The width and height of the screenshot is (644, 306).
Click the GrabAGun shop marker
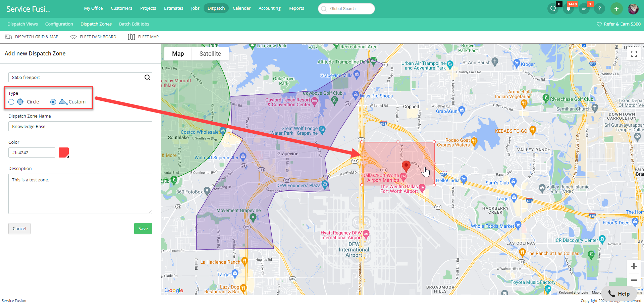pyautogui.click(x=462, y=110)
